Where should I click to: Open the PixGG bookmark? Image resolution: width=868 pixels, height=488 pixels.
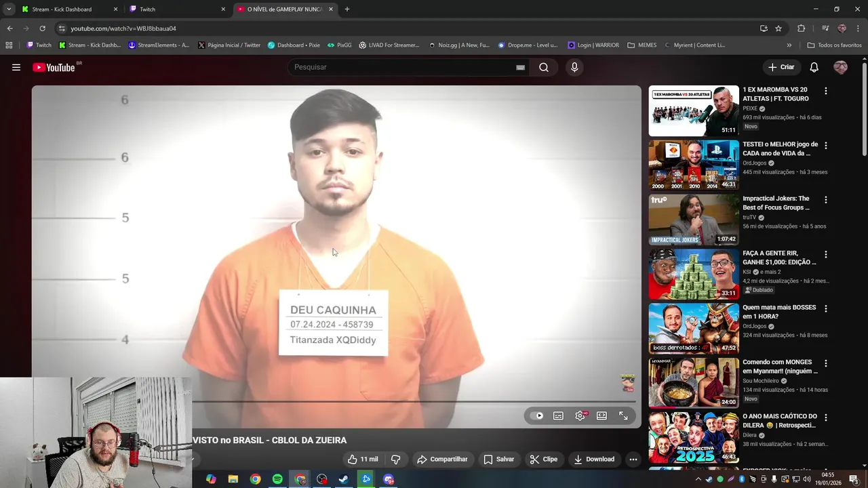(340, 45)
